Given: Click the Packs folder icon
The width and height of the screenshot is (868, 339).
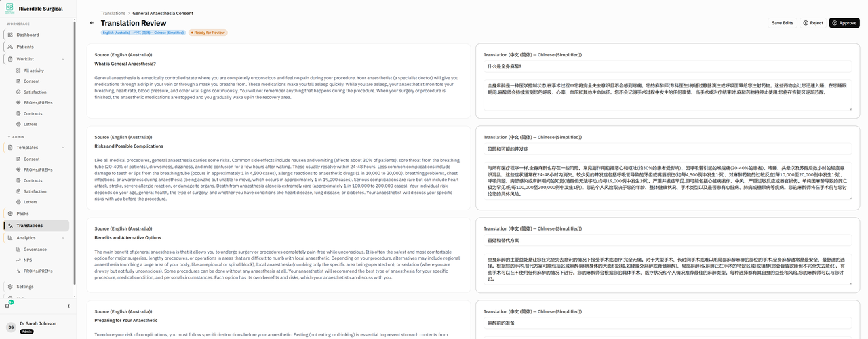Looking at the screenshot, I should click(10, 214).
